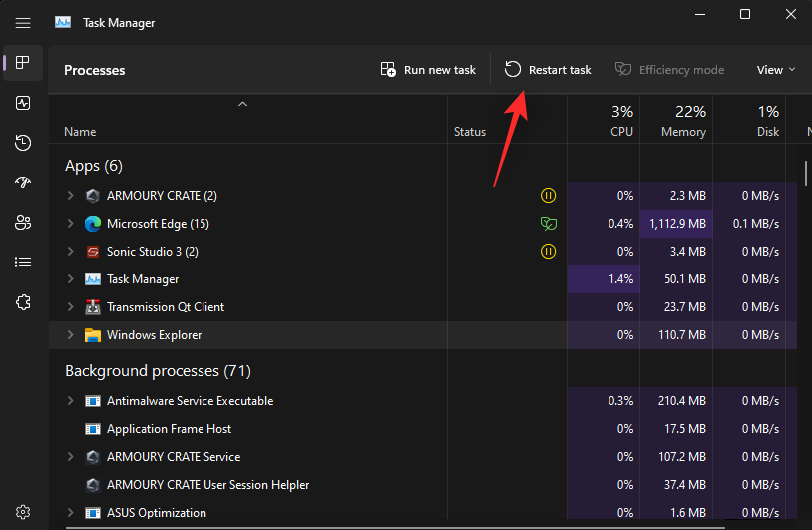
Task: Click the vertical scrollbar of process list
Action: click(806, 172)
